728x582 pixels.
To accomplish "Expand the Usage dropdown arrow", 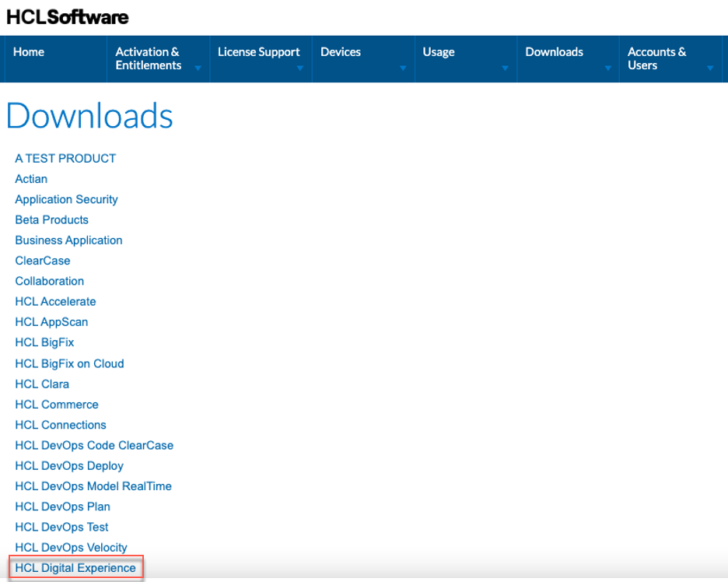I will point(506,69).
